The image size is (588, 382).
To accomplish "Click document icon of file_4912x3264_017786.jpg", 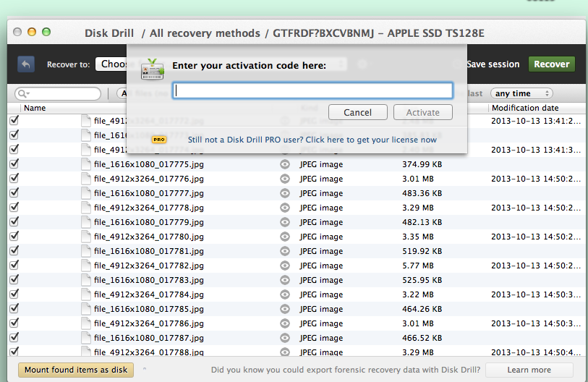I will [86, 323].
